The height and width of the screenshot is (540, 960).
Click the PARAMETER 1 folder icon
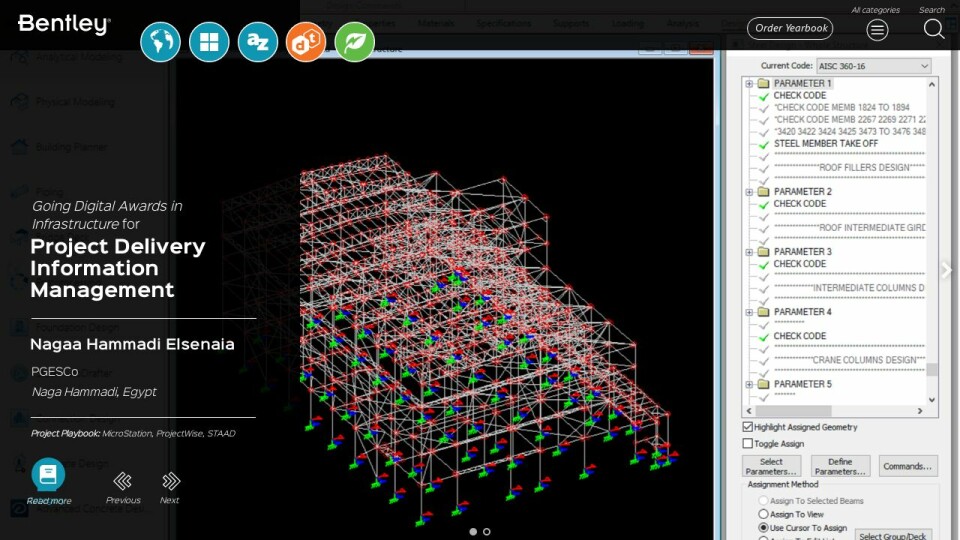(763, 83)
